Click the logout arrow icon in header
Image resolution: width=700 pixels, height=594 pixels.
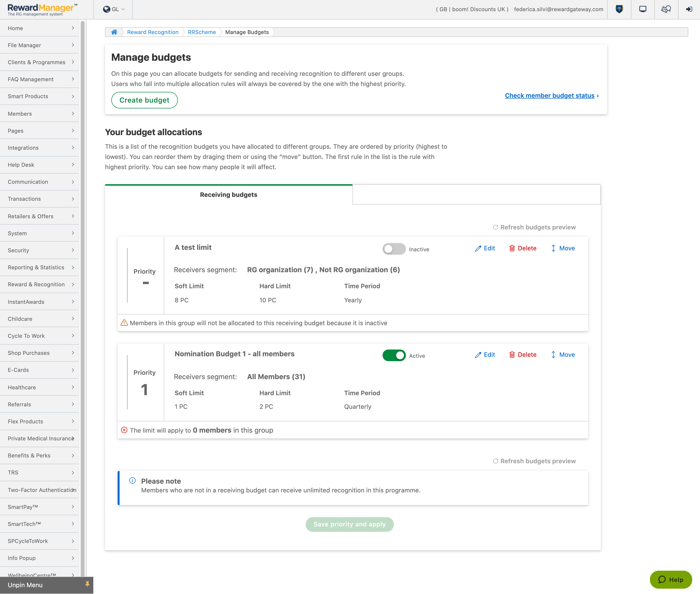click(x=689, y=9)
